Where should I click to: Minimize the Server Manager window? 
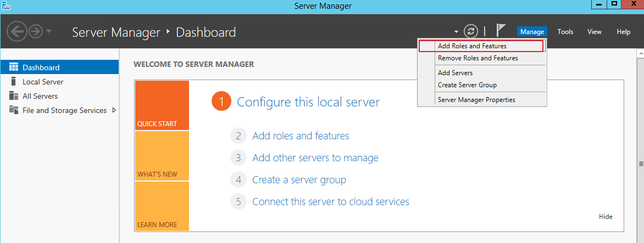tap(599, 4)
